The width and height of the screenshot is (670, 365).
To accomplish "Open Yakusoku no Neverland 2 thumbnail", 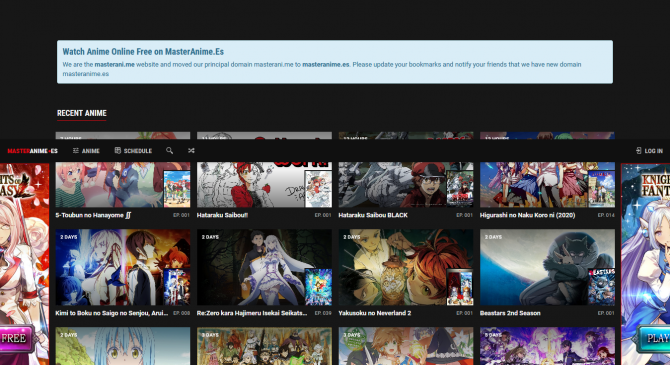I will (406, 267).
